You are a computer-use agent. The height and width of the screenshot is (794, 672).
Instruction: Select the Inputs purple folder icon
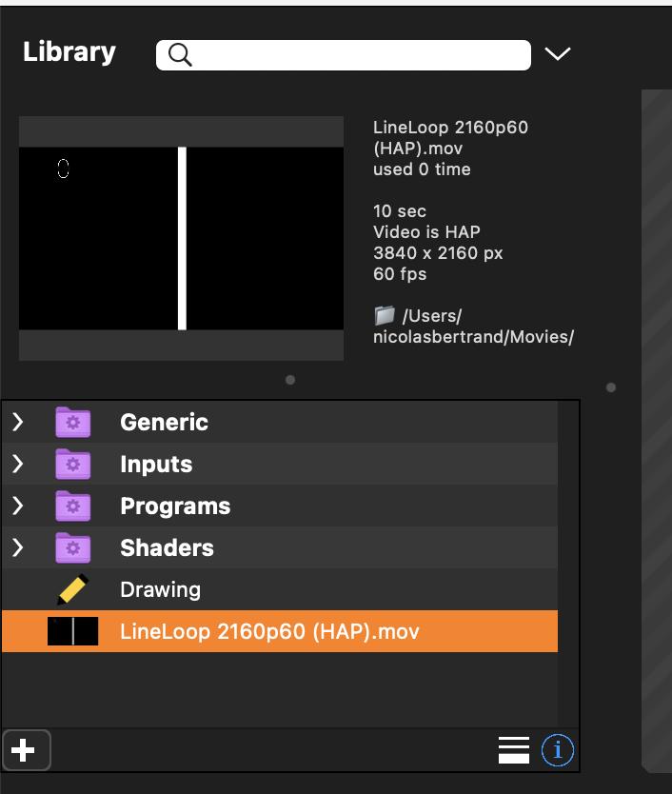tap(72, 464)
